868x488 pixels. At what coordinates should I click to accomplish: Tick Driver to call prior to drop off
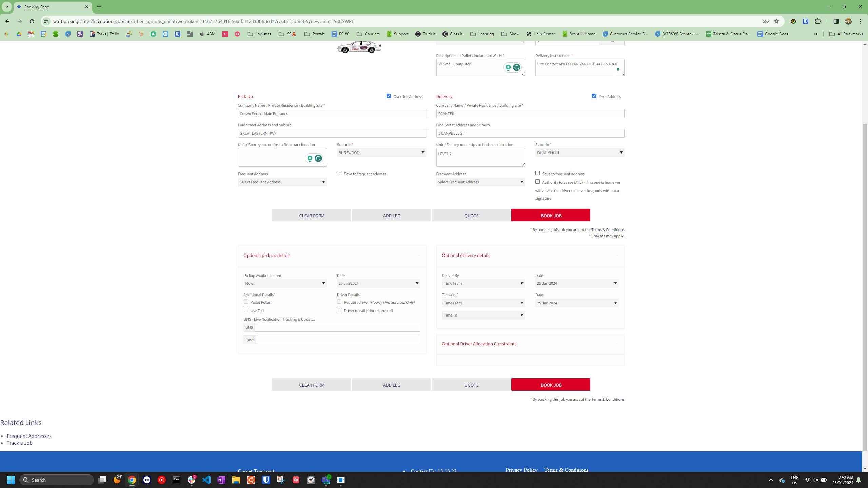(339, 310)
